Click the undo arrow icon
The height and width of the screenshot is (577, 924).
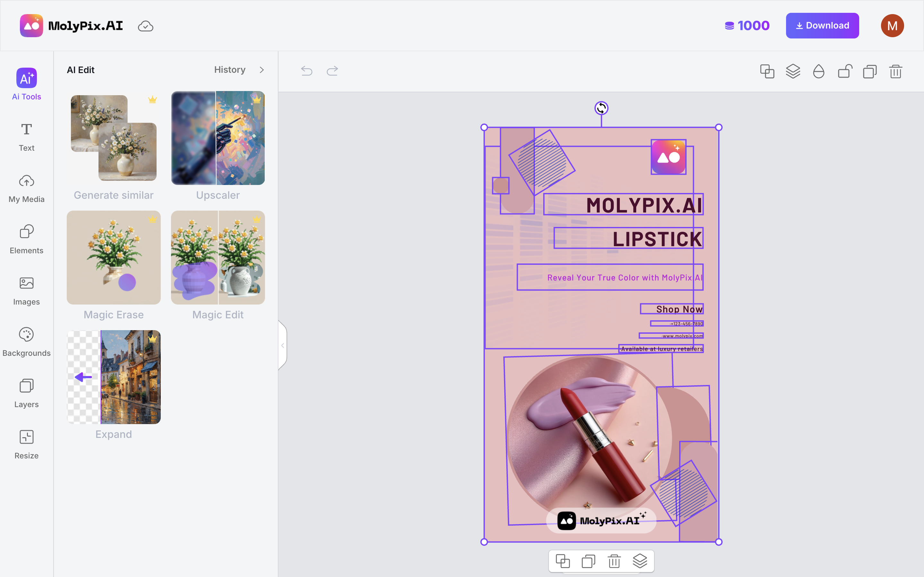point(307,71)
